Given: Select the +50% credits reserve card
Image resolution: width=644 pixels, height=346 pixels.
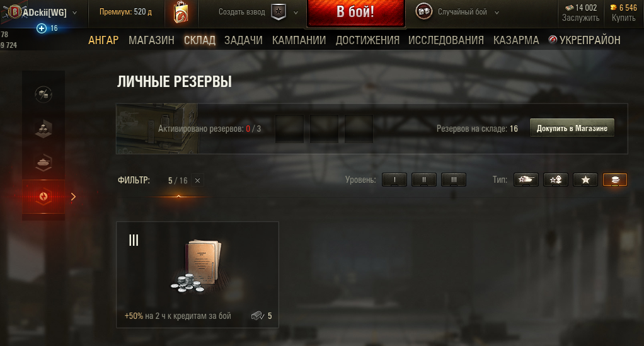Looking at the screenshot, I should pyautogui.click(x=198, y=275).
